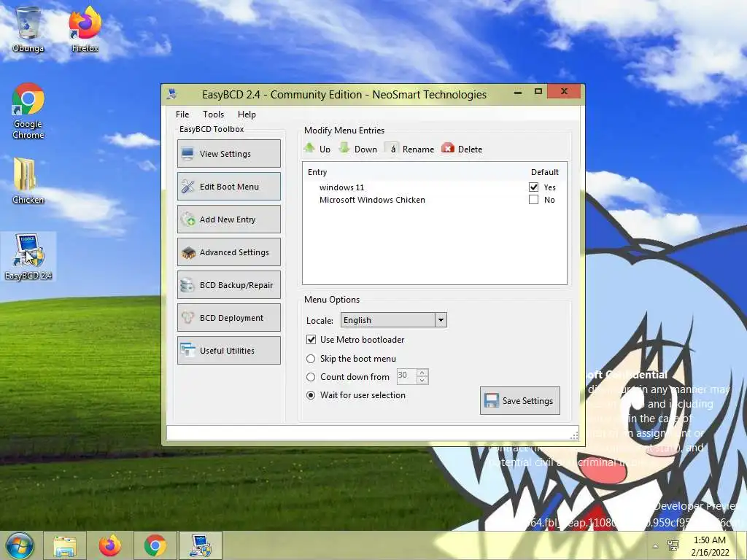Image resolution: width=747 pixels, height=560 pixels.
Task: Select the windows 11 entry row
Action: [435, 187]
